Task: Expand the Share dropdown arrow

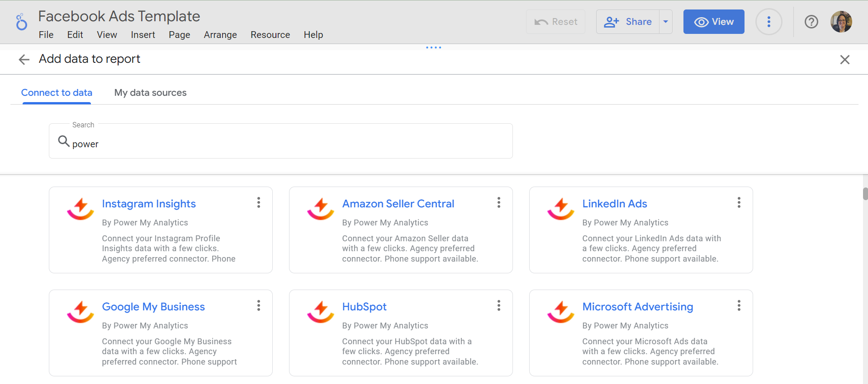Action: (665, 22)
